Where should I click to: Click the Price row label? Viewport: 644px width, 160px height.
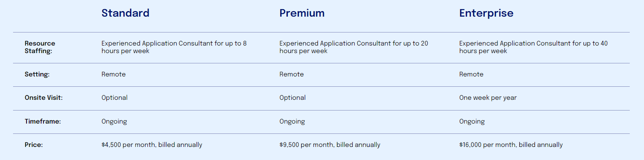tap(34, 145)
